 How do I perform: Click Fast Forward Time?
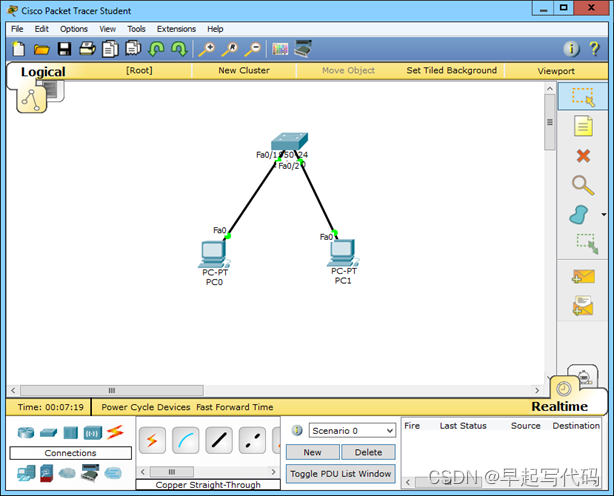click(x=235, y=407)
